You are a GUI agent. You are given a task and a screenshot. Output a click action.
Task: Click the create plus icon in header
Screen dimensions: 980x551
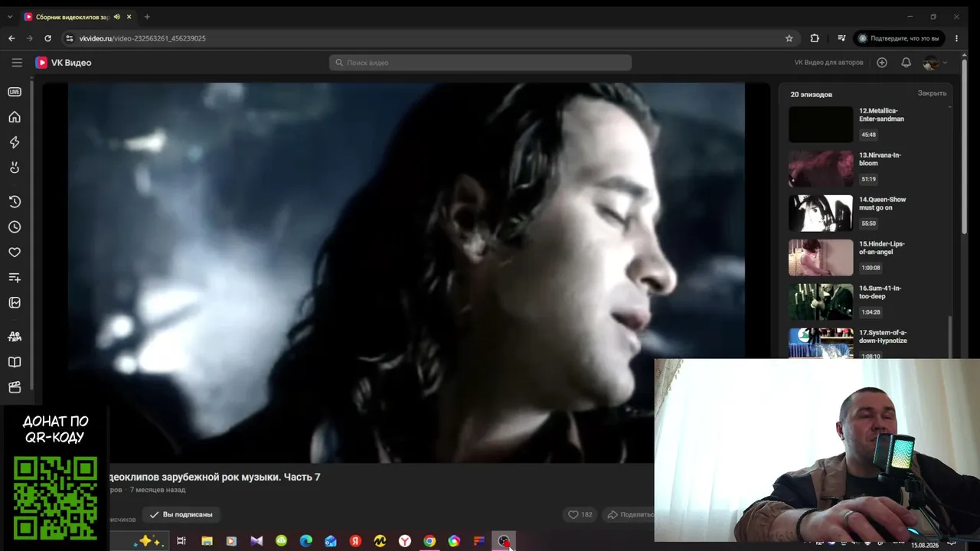click(882, 63)
